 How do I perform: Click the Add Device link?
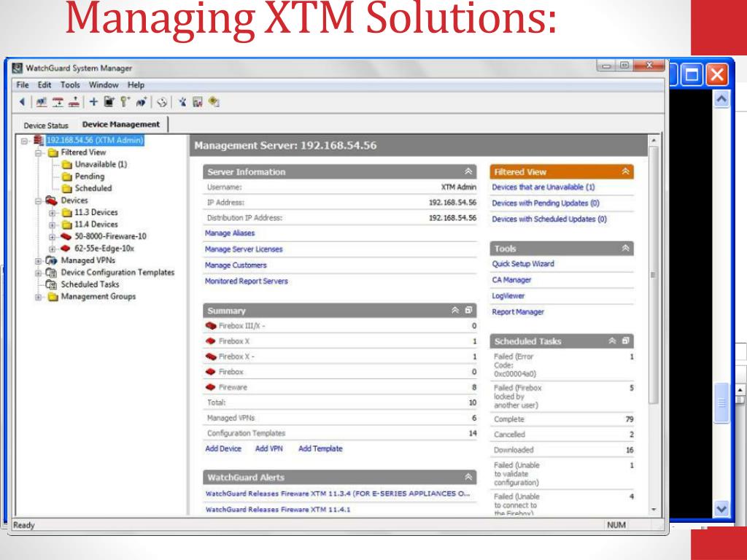[223, 448]
